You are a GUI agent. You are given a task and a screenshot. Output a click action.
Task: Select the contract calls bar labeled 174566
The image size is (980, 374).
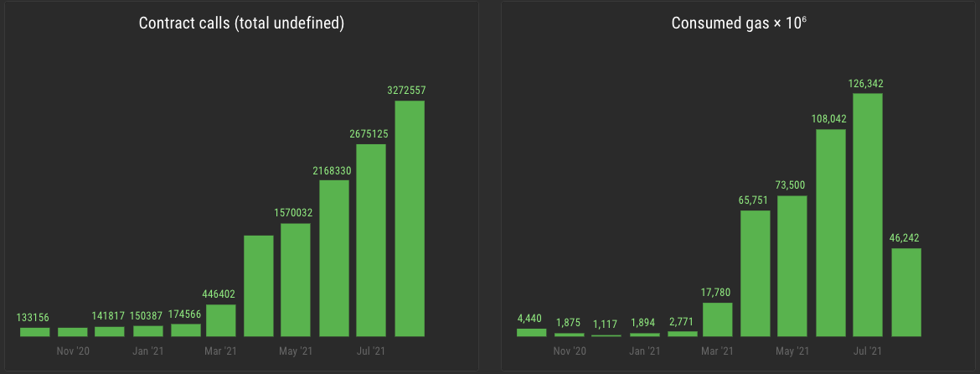(x=186, y=330)
